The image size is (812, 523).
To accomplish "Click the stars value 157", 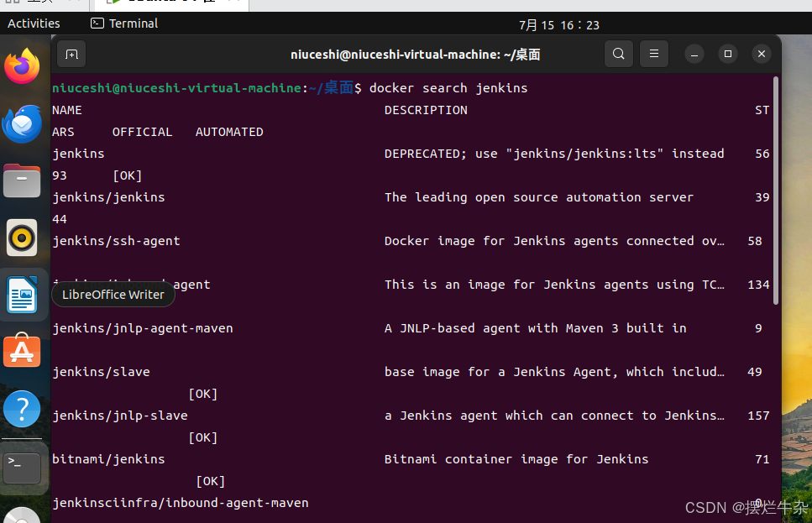I will tap(758, 416).
